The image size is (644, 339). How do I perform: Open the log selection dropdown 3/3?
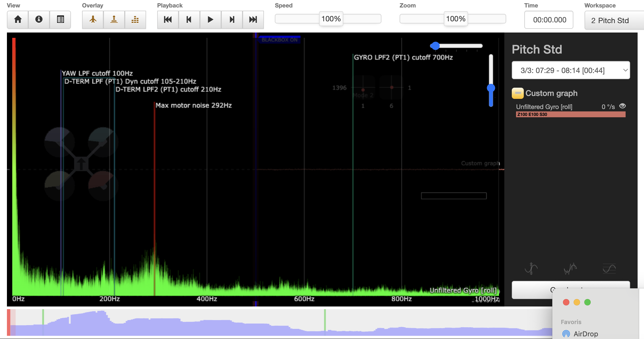click(570, 70)
